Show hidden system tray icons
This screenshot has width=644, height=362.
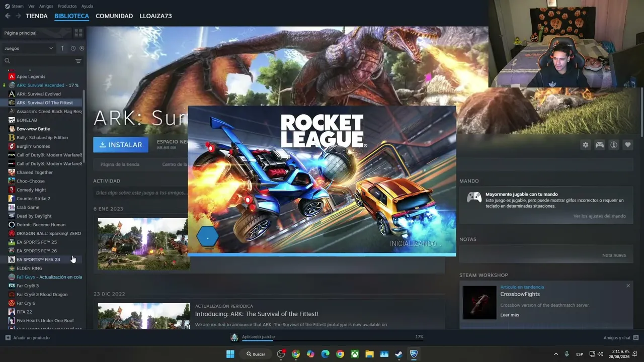pyautogui.click(x=556, y=354)
